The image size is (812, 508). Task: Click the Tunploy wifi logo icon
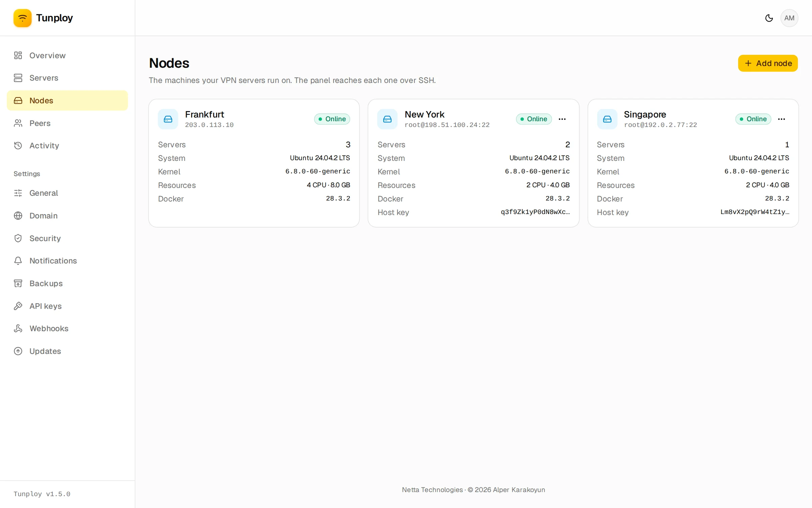pyautogui.click(x=22, y=18)
